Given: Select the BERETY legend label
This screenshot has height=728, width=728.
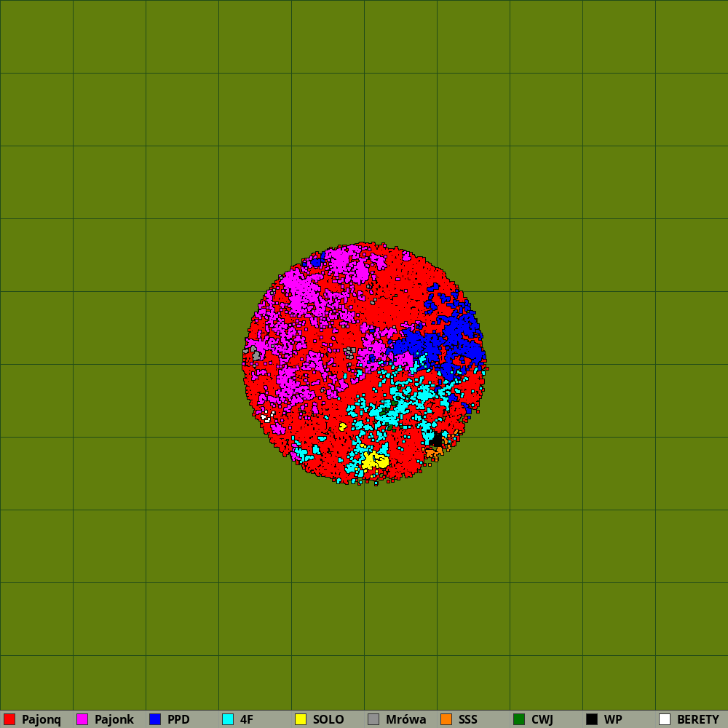Looking at the screenshot, I should coord(698,720).
